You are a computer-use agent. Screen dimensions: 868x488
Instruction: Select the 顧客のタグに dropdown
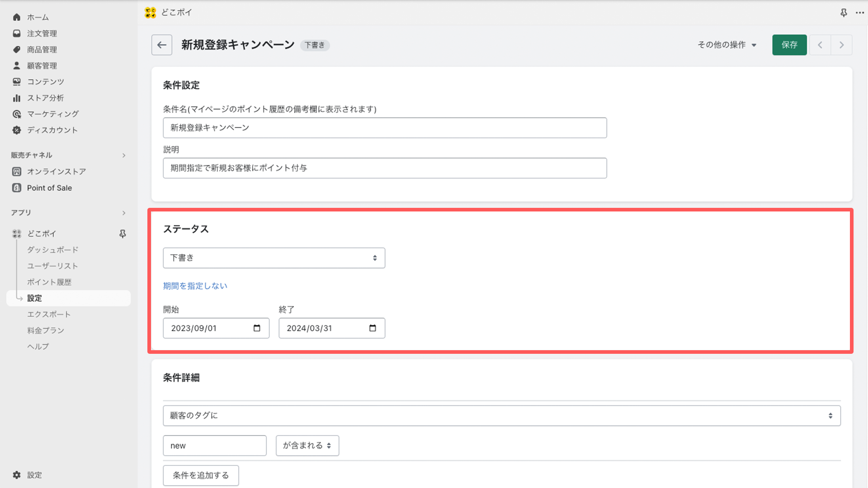[501, 415]
